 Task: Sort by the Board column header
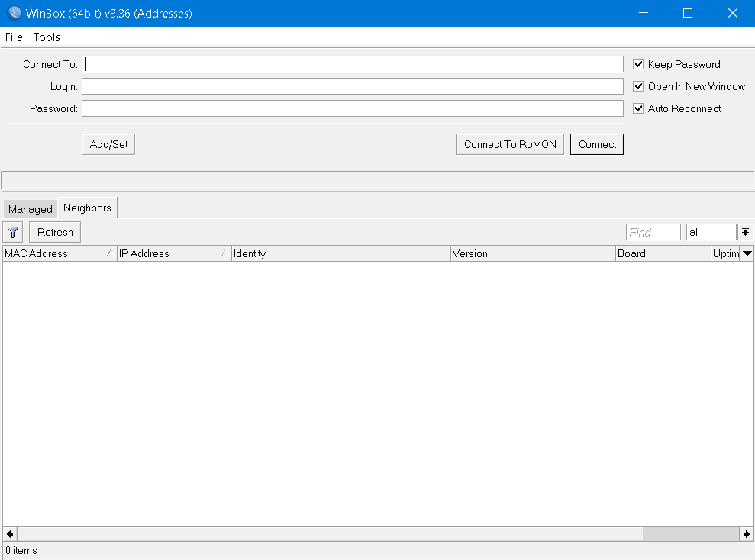(663, 253)
